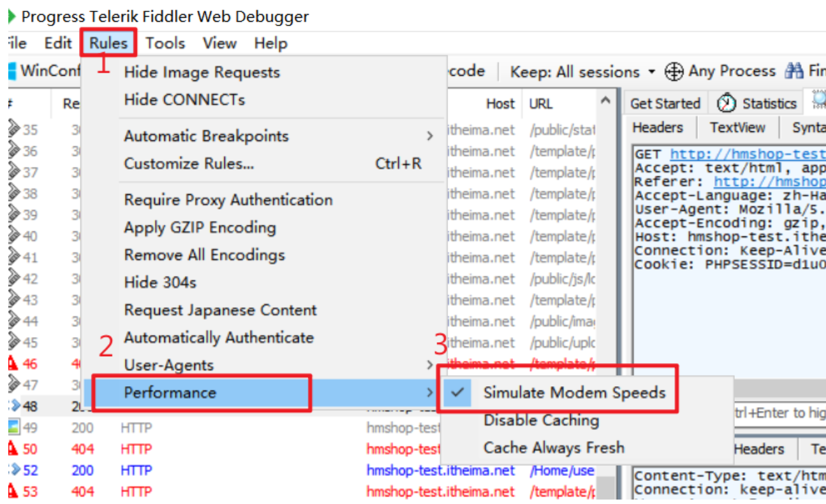Screen dimensions: 826x504
Task: Switch to Get Started tab
Action: (x=665, y=103)
